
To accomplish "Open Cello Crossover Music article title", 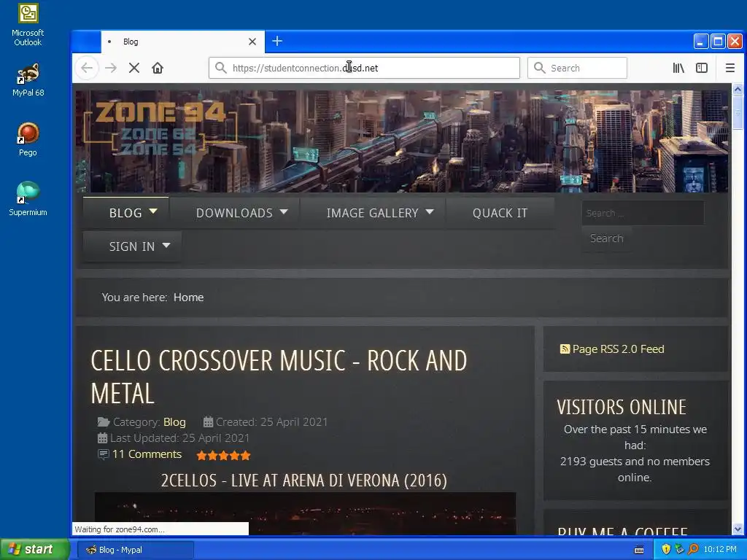I will (x=279, y=377).
